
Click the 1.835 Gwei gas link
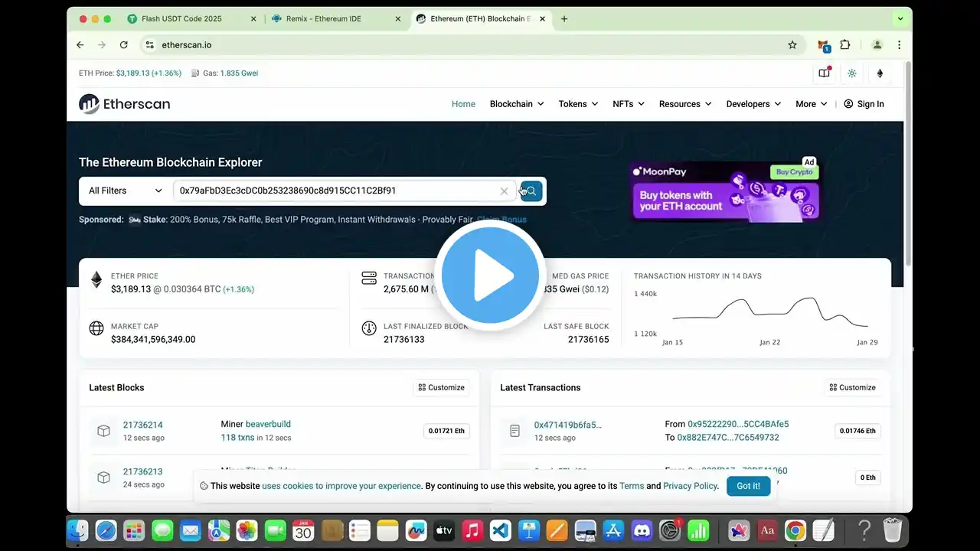[239, 73]
